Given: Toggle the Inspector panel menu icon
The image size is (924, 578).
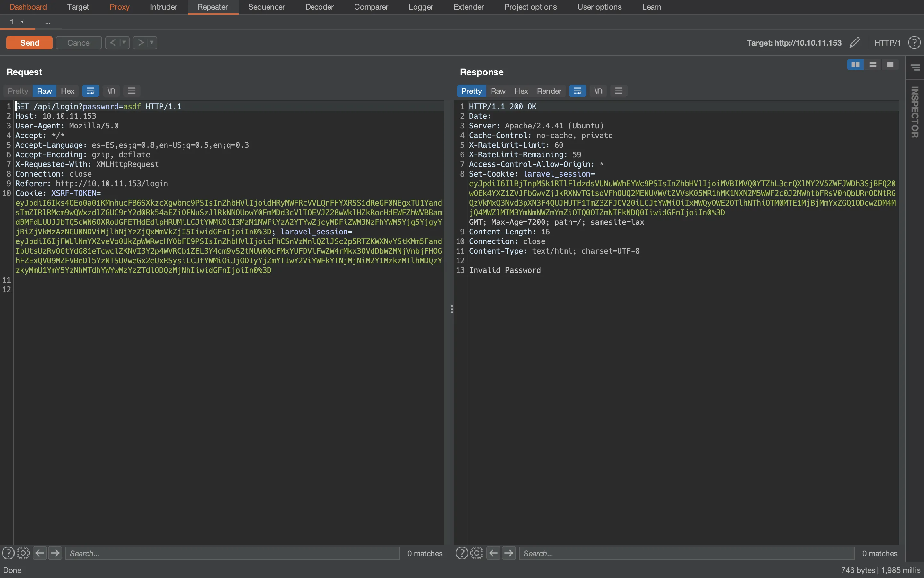Looking at the screenshot, I should click(x=915, y=67).
